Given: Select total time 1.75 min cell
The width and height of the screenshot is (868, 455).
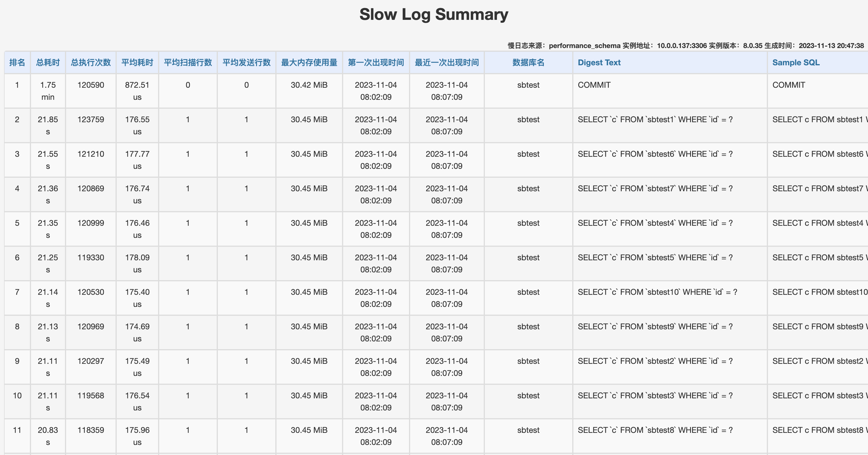Looking at the screenshot, I should pyautogui.click(x=48, y=91).
